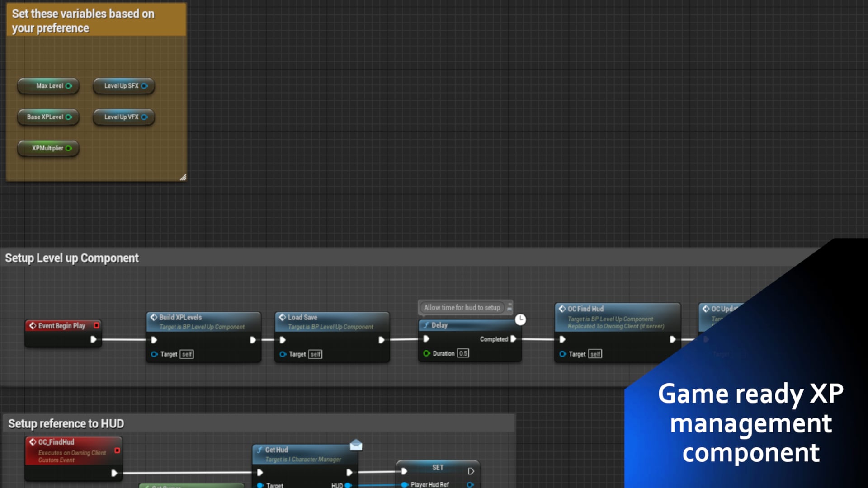This screenshot has width=868, height=488.
Task: Click the Duration value field showing 0.5
Action: pos(463,353)
